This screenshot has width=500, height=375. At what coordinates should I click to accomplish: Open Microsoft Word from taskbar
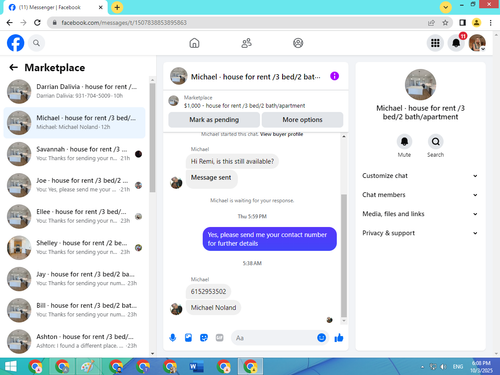(197, 367)
